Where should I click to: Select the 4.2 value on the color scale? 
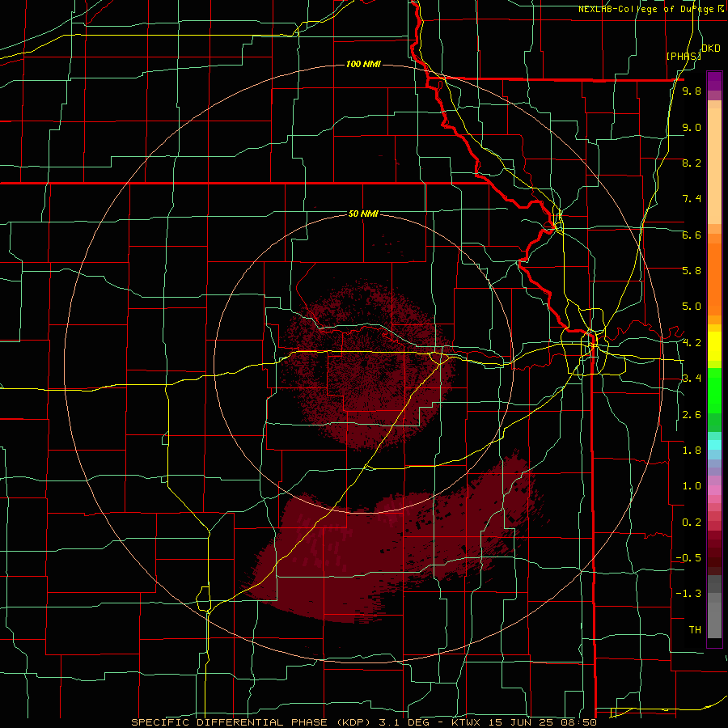coord(692,343)
